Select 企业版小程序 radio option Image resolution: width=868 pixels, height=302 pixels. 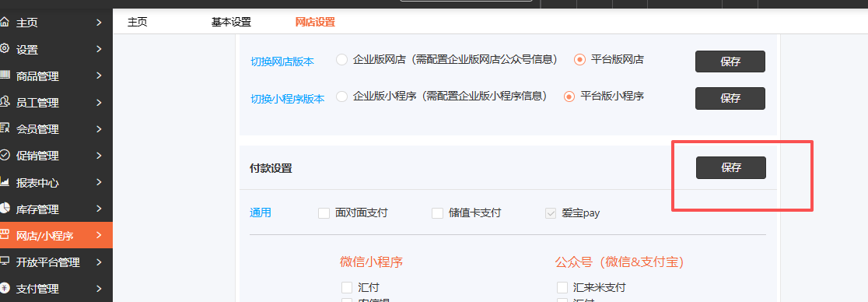coord(341,97)
